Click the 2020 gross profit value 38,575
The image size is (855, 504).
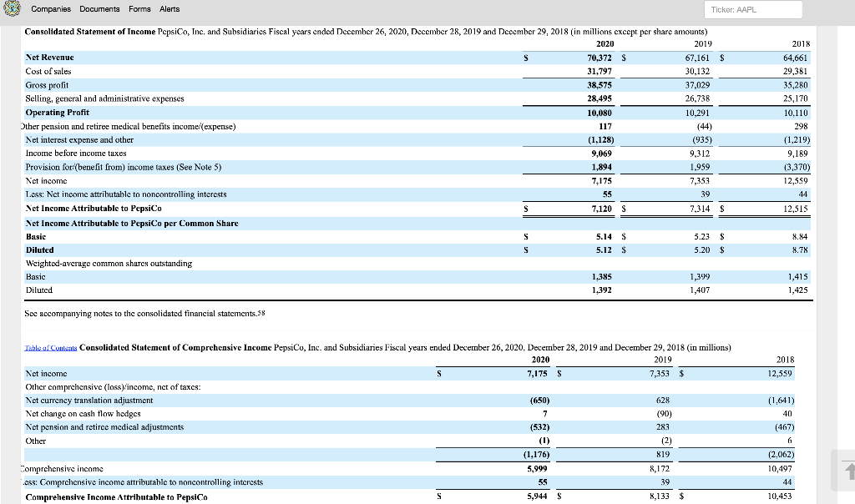pyautogui.click(x=600, y=85)
